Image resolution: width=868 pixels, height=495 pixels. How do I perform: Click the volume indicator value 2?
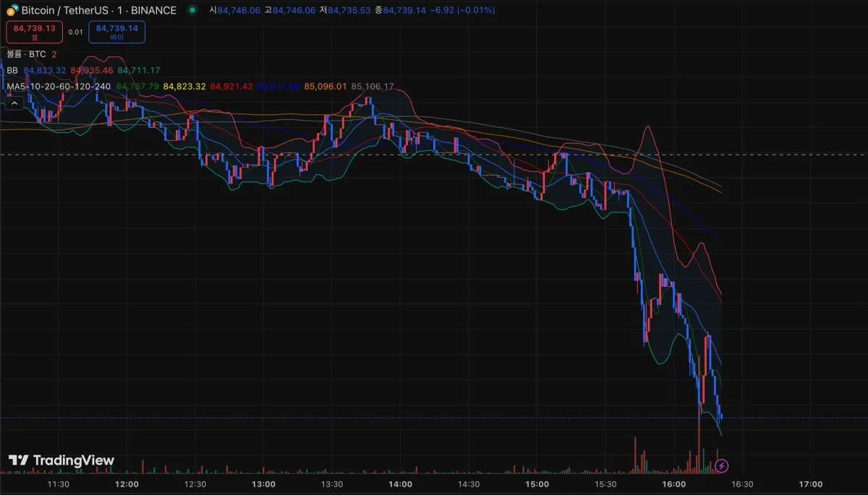(54, 54)
